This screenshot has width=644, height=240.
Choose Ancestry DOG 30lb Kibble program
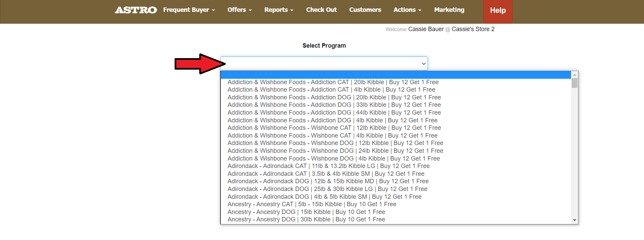(395, 219)
